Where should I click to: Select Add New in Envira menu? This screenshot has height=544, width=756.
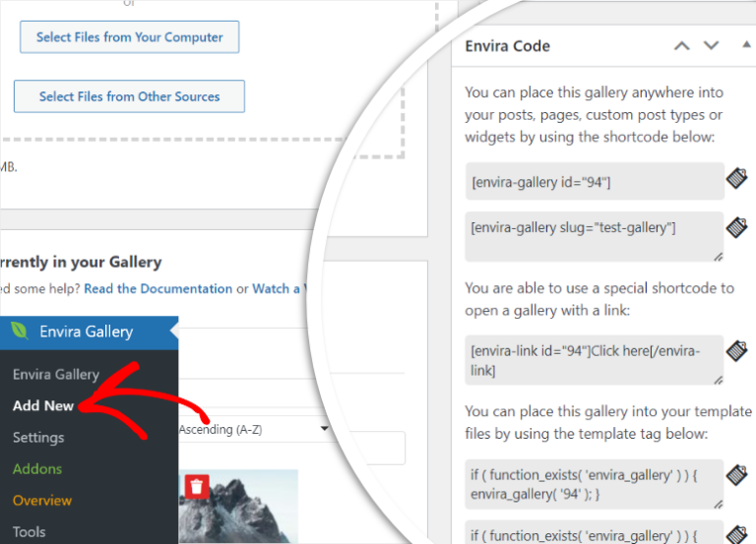tap(43, 405)
